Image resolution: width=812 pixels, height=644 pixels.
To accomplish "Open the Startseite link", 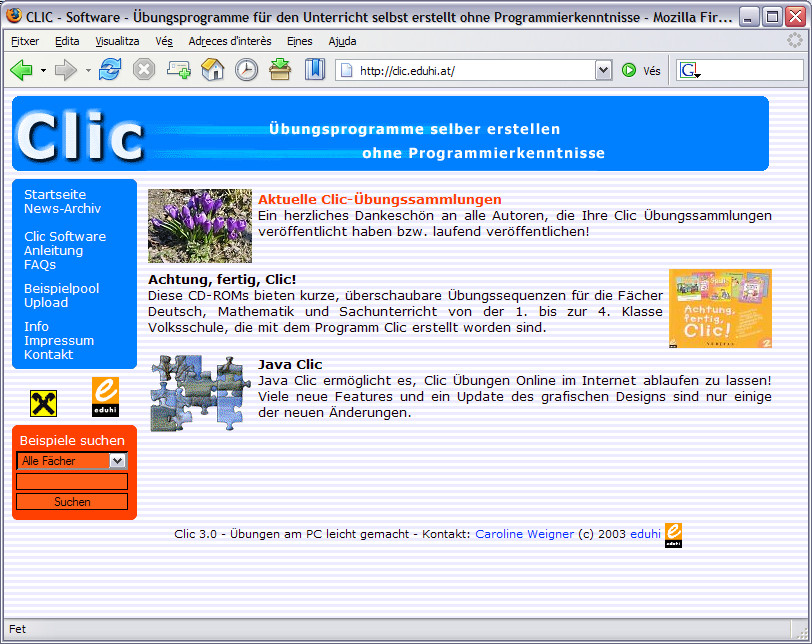I will pos(55,195).
